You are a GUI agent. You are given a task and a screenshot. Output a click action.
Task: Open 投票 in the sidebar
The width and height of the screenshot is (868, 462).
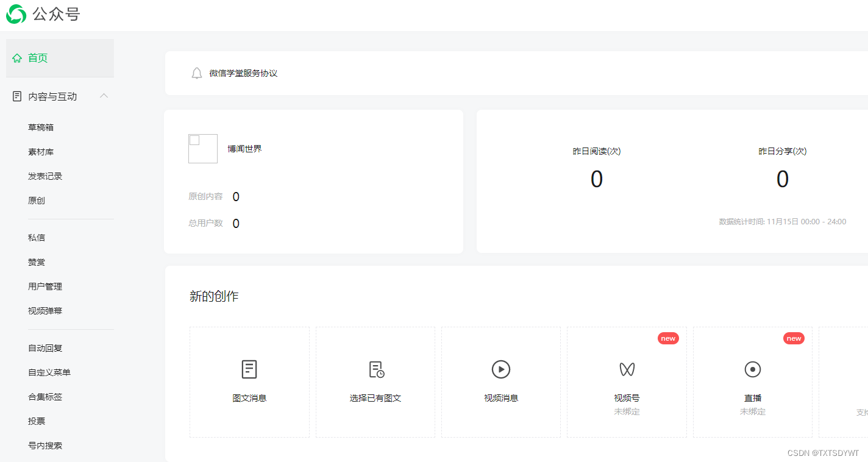(x=37, y=421)
